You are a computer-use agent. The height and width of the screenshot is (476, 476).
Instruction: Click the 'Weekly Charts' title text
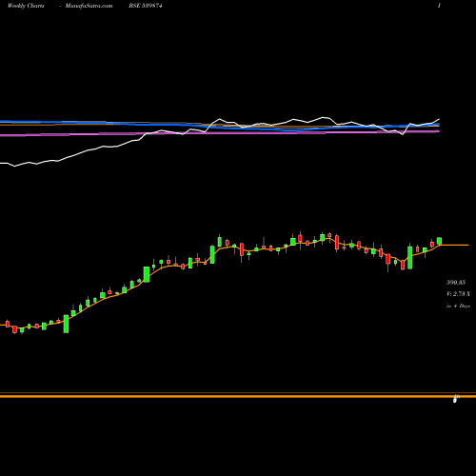coord(26,6)
